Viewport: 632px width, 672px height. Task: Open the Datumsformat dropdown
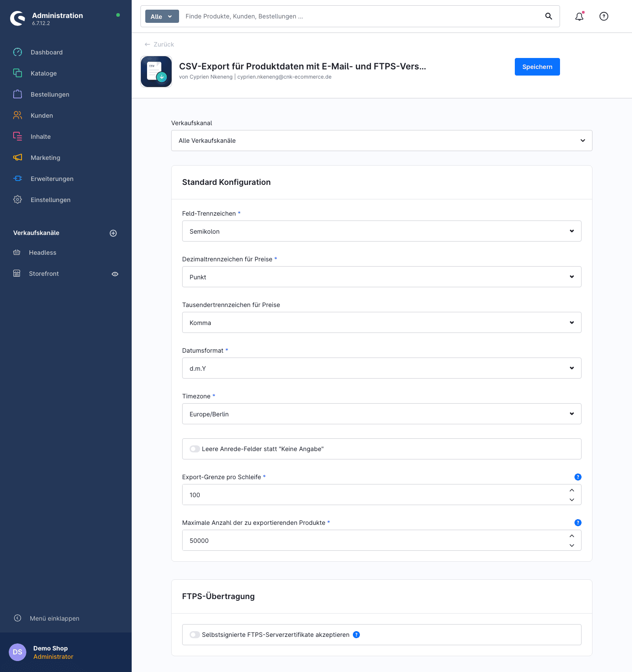pos(382,368)
